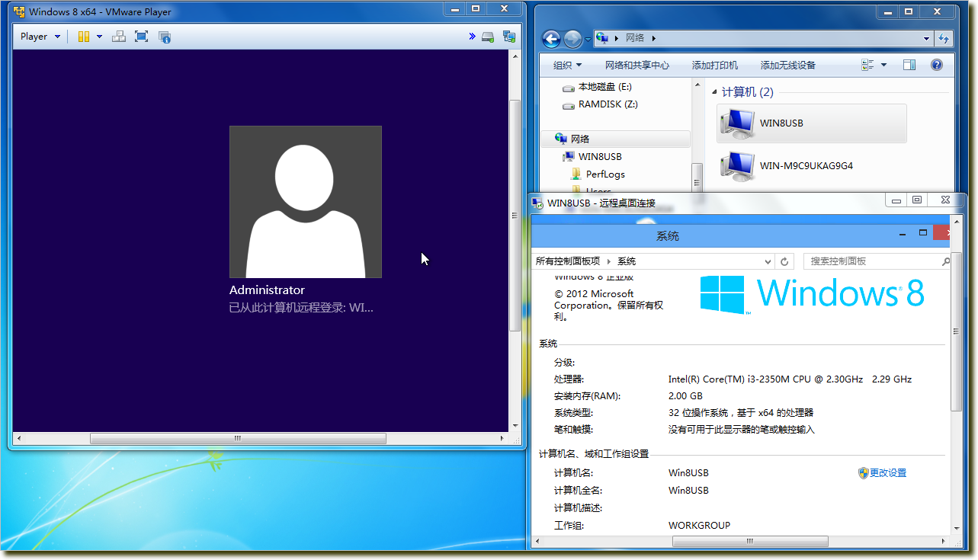Toggle the preview pane in explorer

click(909, 66)
